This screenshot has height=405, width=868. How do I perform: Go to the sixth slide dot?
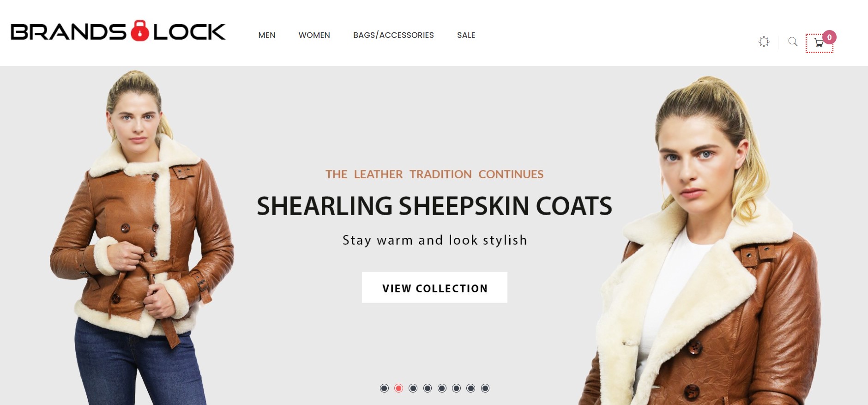(x=456, y=388)
